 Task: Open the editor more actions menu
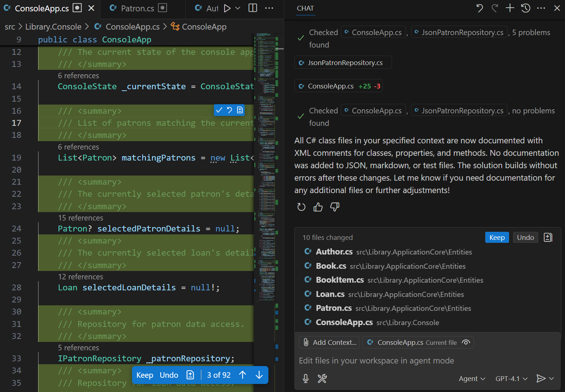(x=269, y=8)
